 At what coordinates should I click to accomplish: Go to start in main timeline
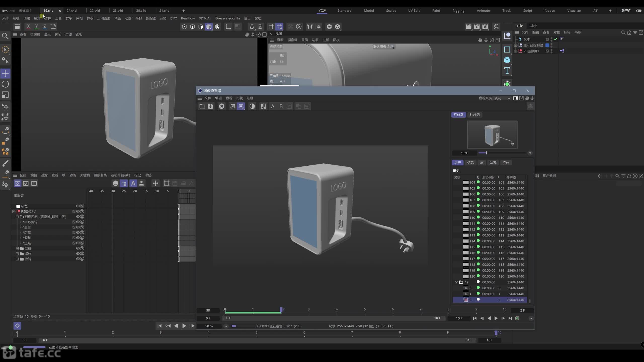coord(159,326)
